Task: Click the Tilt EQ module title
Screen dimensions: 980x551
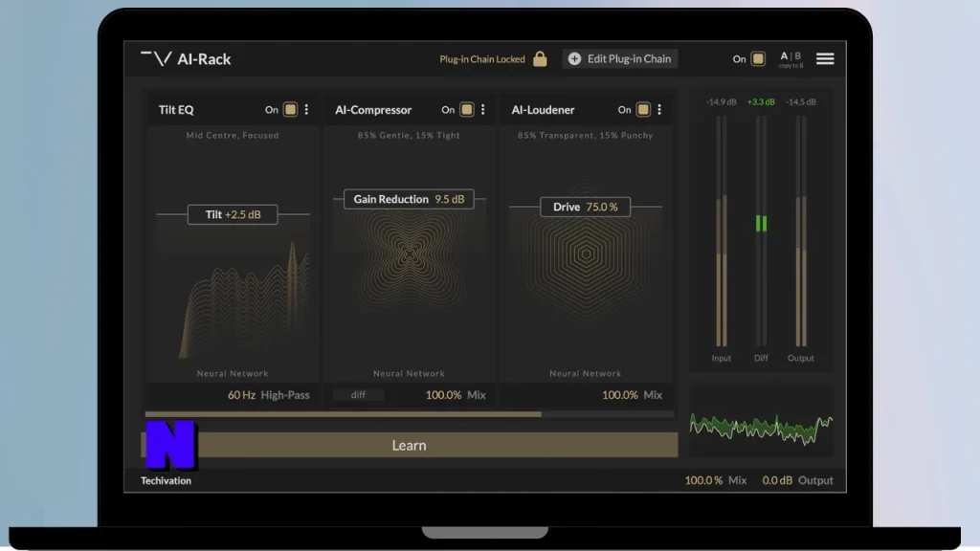Action: coord(176,110)
